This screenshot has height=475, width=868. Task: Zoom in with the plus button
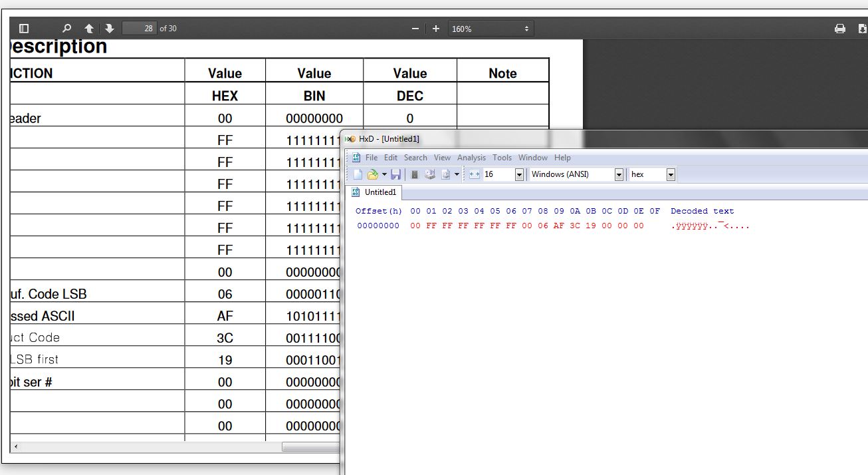[436, 29]
